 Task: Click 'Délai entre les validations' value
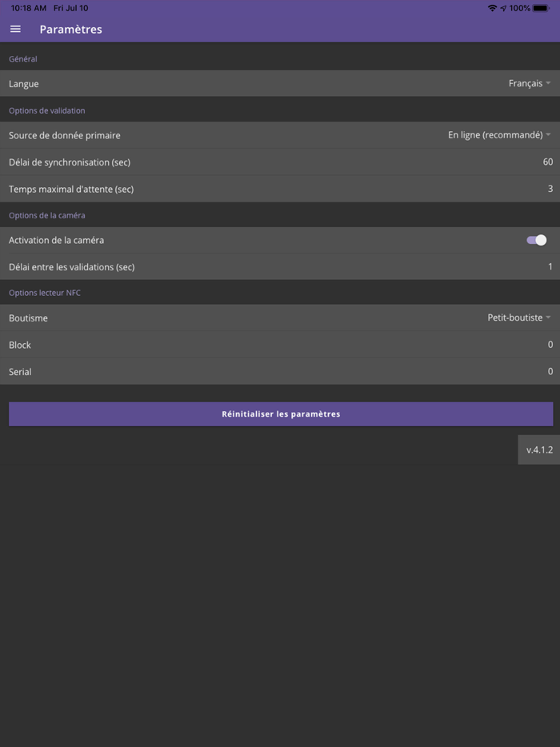coord(550,265)
